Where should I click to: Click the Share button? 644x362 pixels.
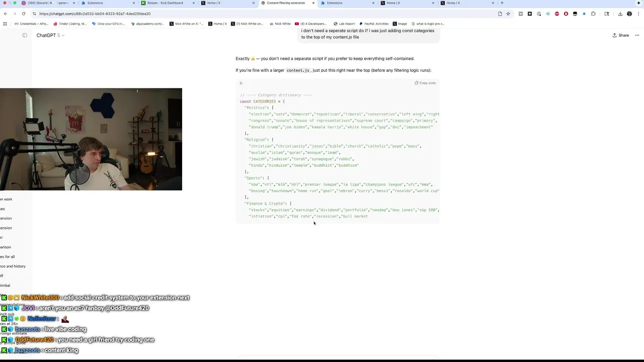[621, 35]
